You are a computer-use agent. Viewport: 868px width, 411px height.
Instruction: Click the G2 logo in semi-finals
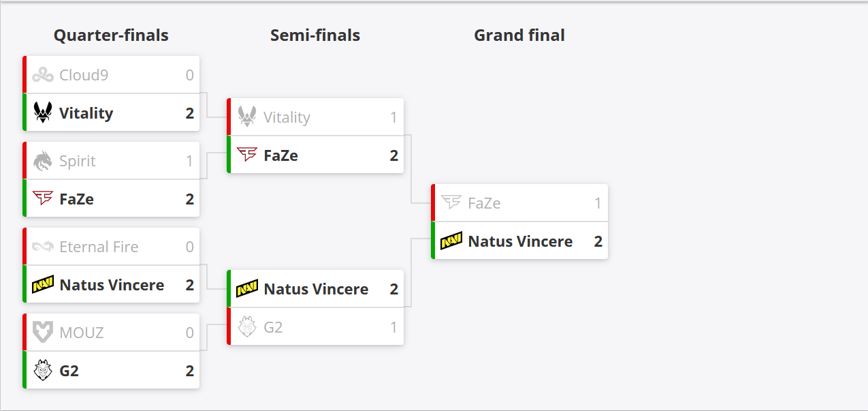(x=247, y=327)
